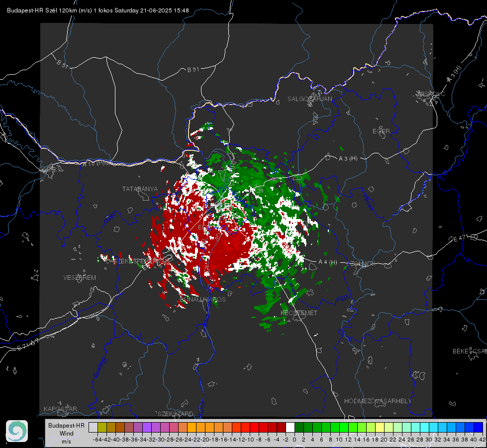Viewport: 487px width, 448px height.
Task: Click the VESZPRÉM city label
Action: 80,278
